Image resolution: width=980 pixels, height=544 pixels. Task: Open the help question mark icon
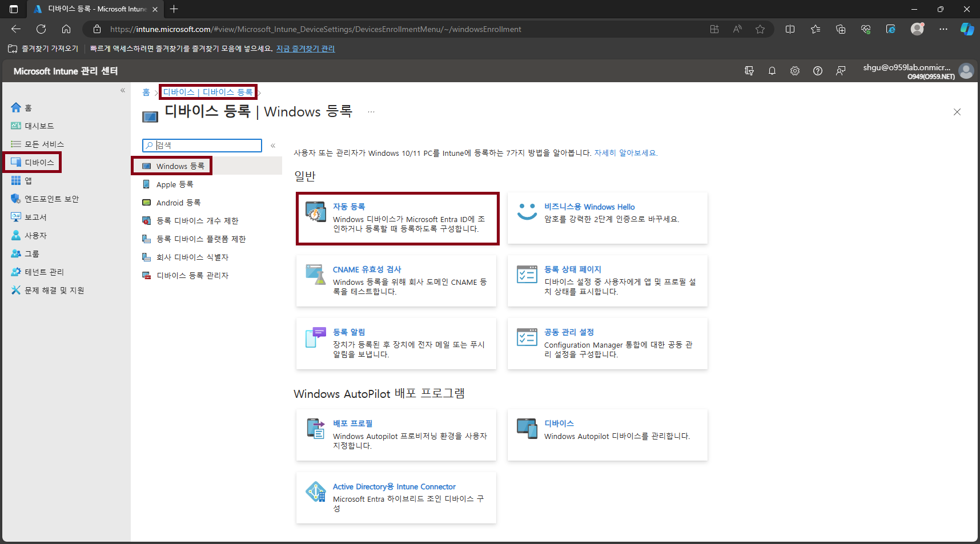[x=818, y=71]
